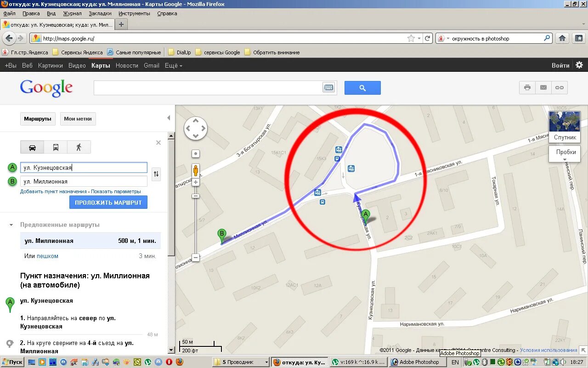Click the Firefox home button
This screenshot has width=588, height=368.
click(x=562, y=39)
